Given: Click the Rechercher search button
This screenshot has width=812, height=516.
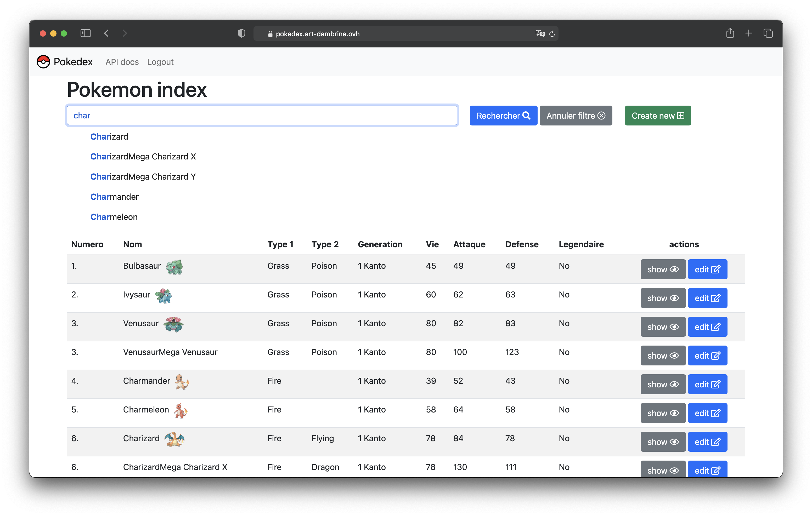Looking at the screenshot, I should [504, 116].
